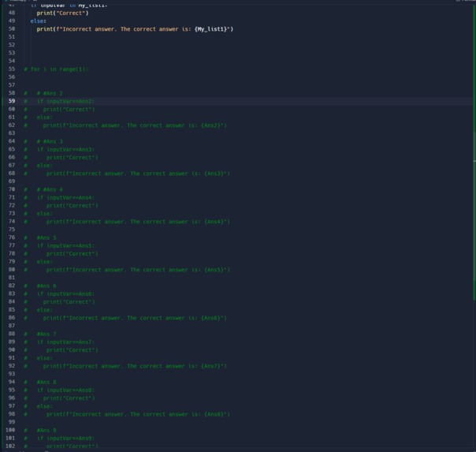Click the 'if inputVar==Ans5:' comment line
Viewport: 476px width, 452px height.
pyautogui.click(x=66, y=246)
